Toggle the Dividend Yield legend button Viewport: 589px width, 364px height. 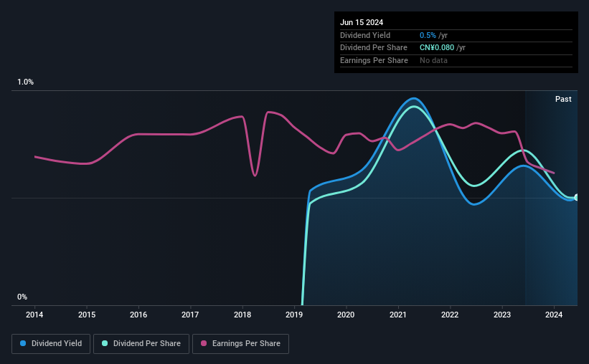tap(51, 344)
